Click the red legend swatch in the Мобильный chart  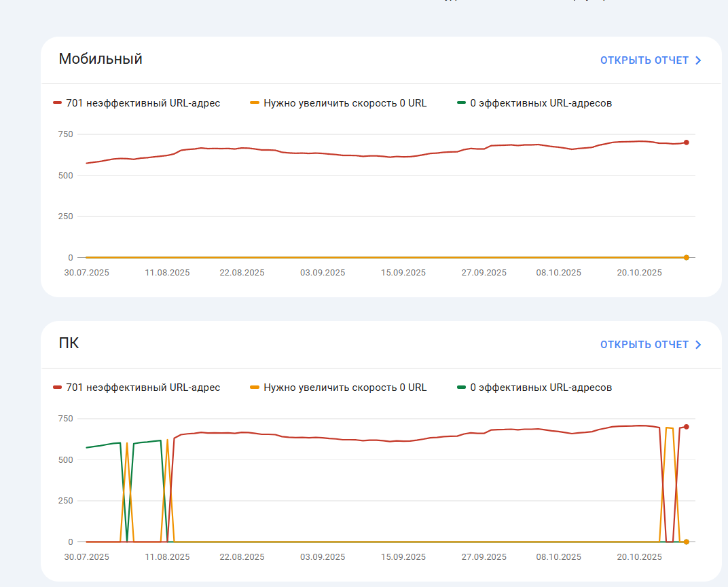[58, 103]
